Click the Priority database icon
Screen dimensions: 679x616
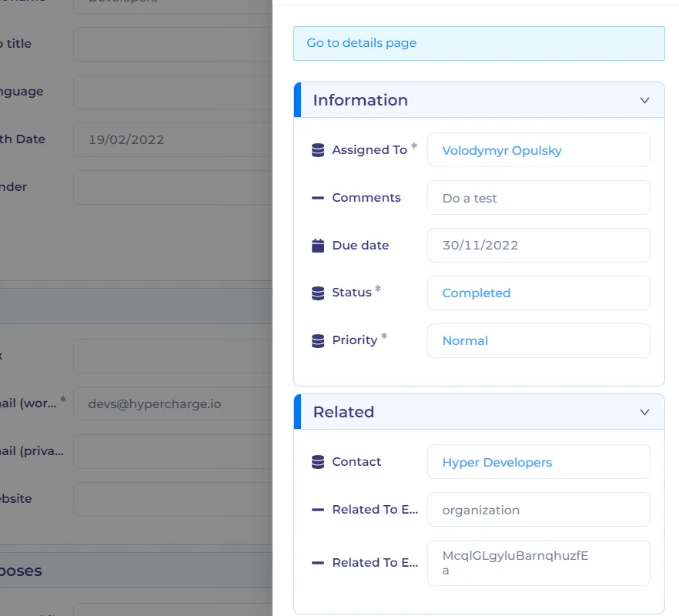pos(318,340)
